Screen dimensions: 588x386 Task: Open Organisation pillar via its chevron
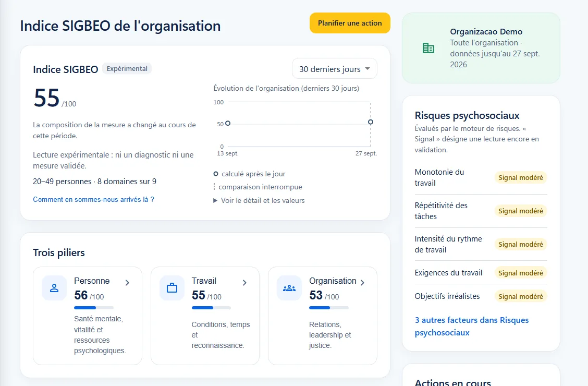[362, 283]
